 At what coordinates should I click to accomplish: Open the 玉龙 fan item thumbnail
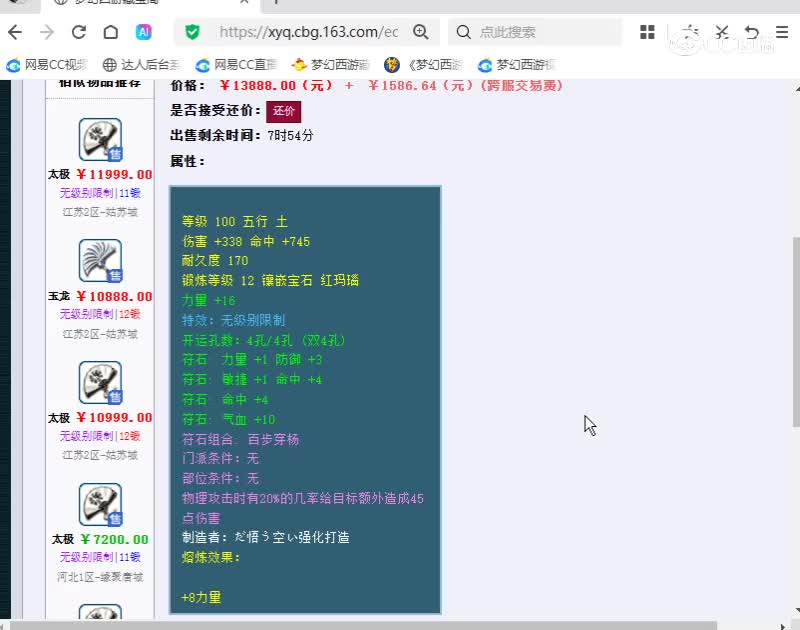click(x=101, y=261)
